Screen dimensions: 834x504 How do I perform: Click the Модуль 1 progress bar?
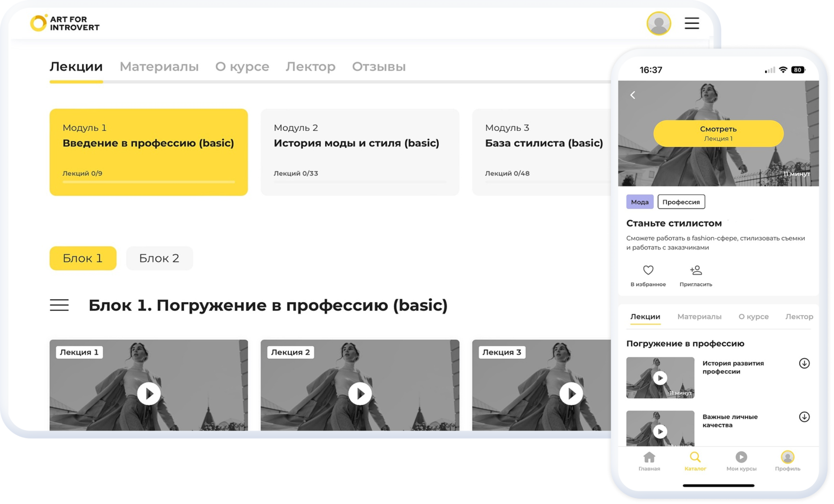tap(148, 182)
